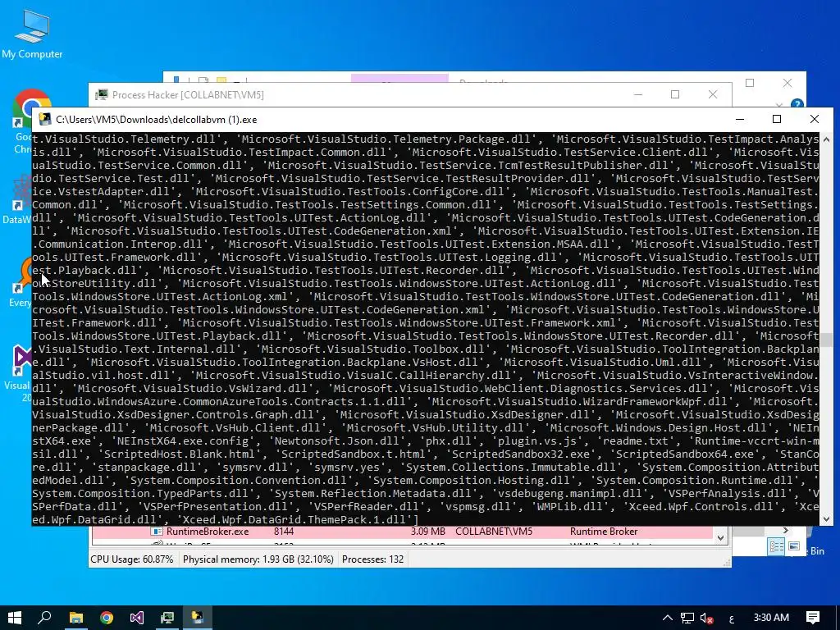This screenshot has width=840, height=630.
Task: Click 'WMPLib.dll' in the console output
Action: 570,506
